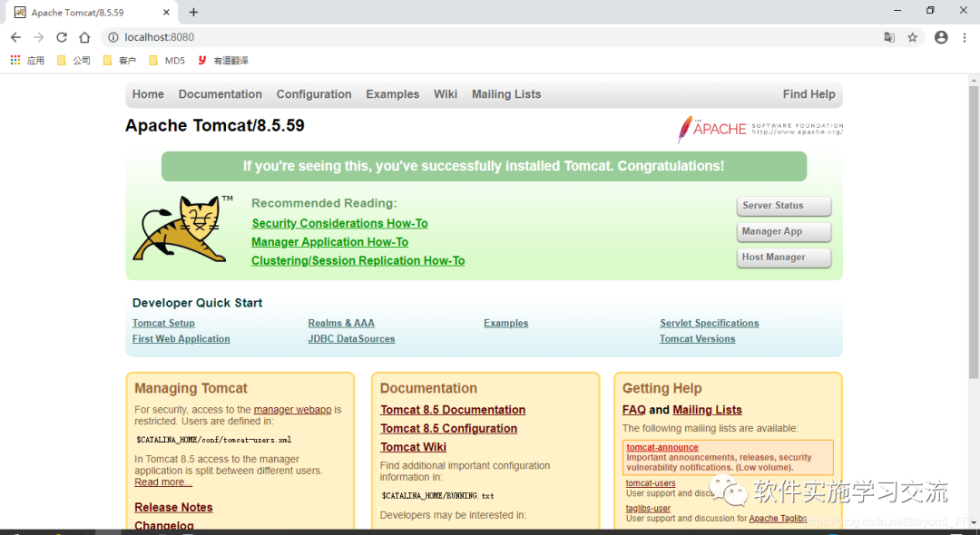
Task: Open the manager webapp link
Action: (292, 410)
